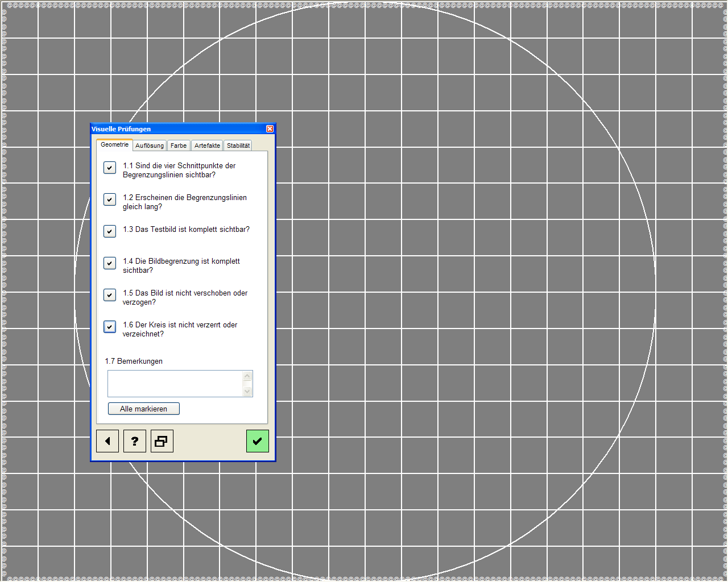Close the Visuelle Prüfungen dialog

(x=270, y=129)
